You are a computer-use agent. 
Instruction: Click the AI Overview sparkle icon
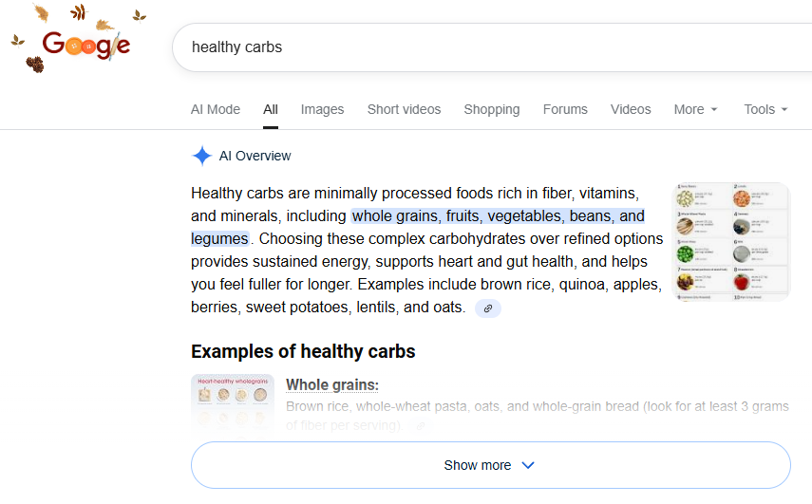click(201, 156)
